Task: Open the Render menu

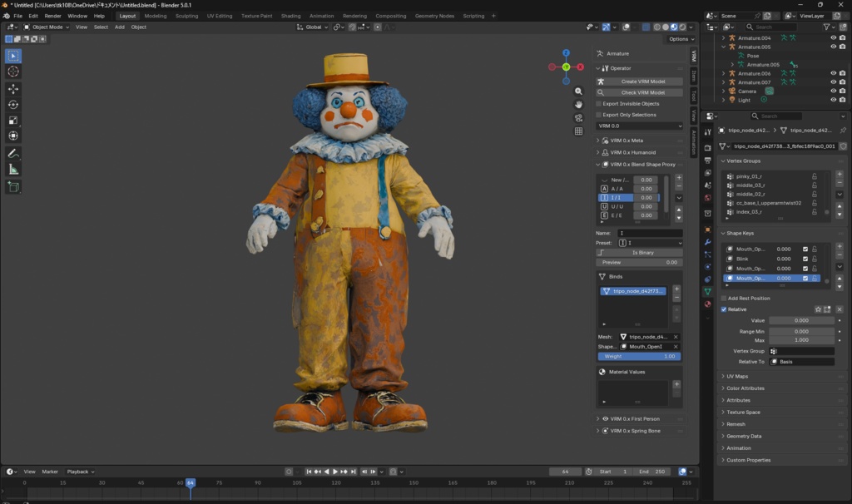Action: tap(52, 16)
